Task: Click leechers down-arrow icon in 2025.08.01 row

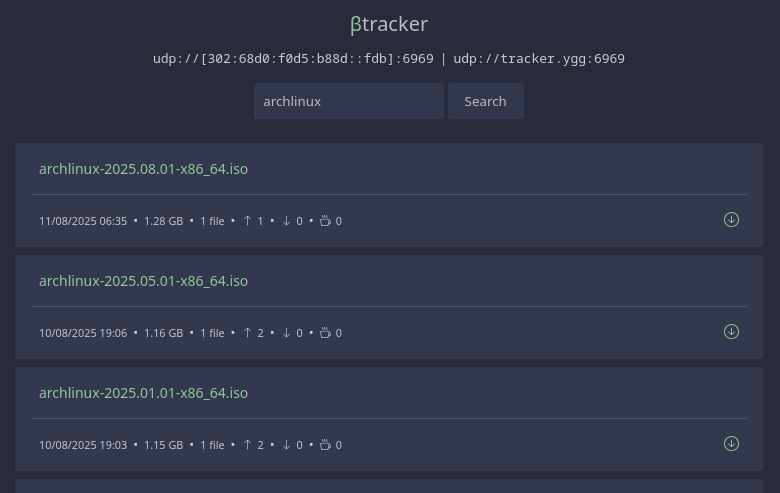Action: click(x=286, y=220)
